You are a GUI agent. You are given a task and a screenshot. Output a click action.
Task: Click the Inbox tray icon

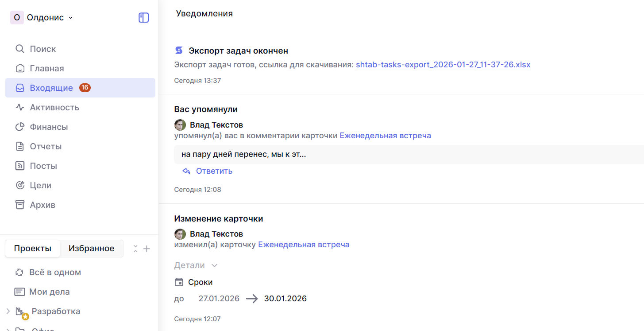pos(20,88)
